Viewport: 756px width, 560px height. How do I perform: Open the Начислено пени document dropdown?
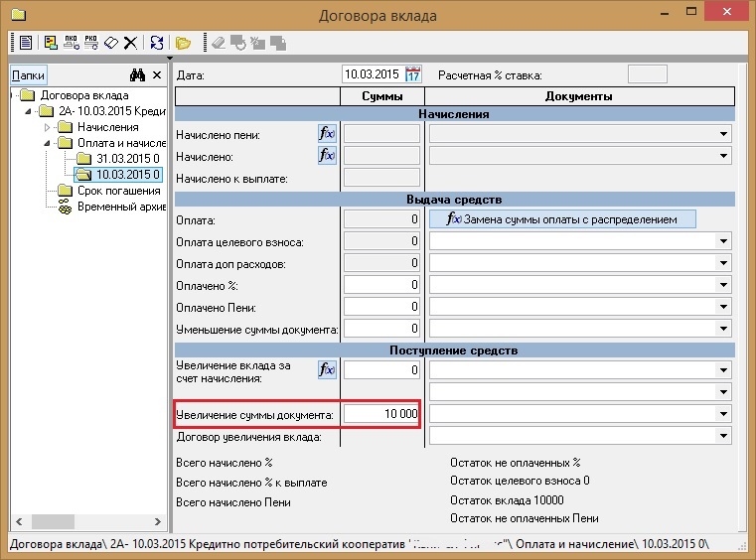click(x=723, y=134)
